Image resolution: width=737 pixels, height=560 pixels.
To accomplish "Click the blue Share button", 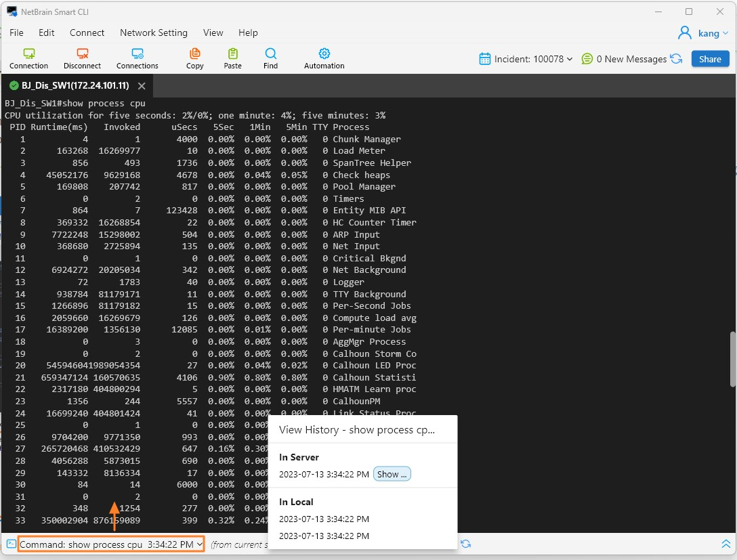I will point(710,59).
